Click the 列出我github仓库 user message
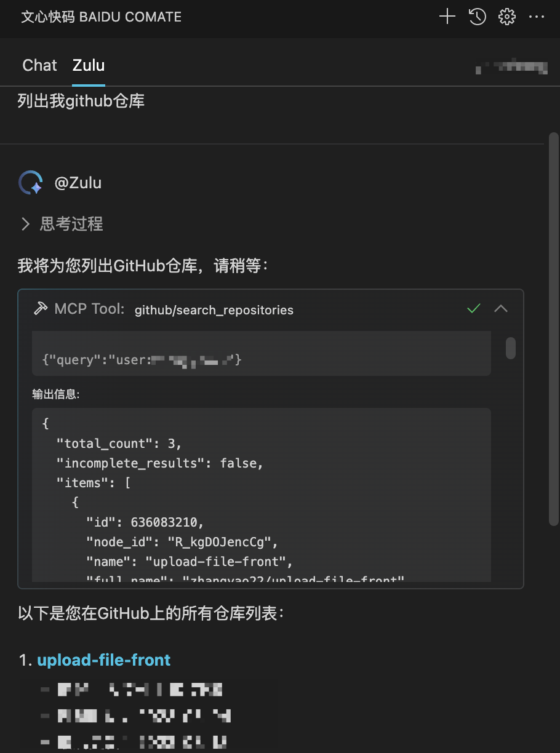The height and width of the screenshot is (753, 560). [x=81, y=101]
